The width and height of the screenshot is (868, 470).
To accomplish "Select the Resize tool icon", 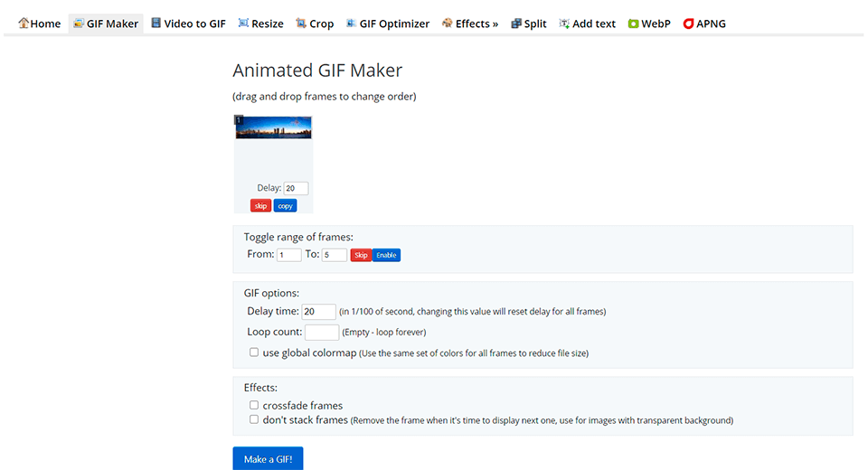I will coord(243,23).
